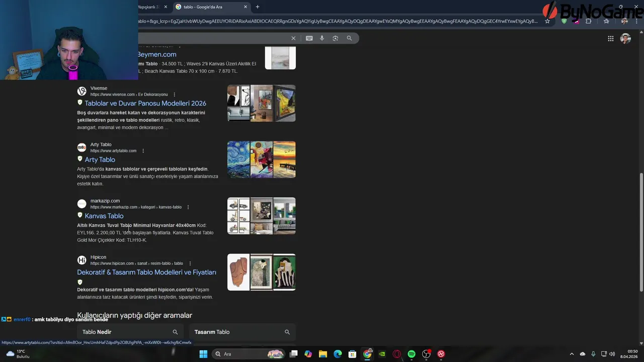Click the Hipicon URL breadcrumb text

point(137,263)
